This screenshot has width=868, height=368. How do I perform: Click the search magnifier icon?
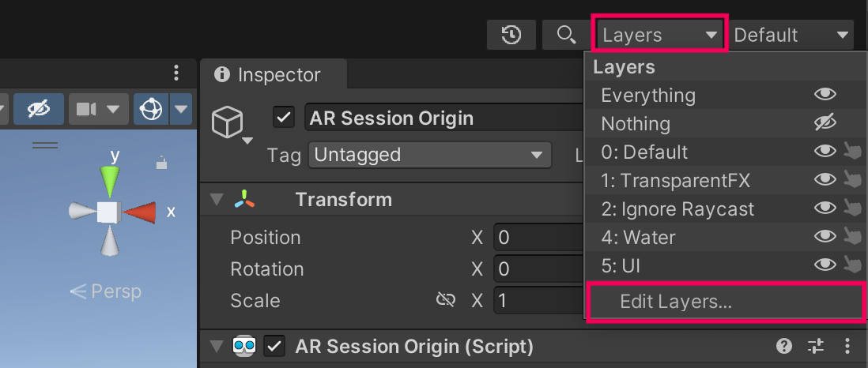pos(565,35)
